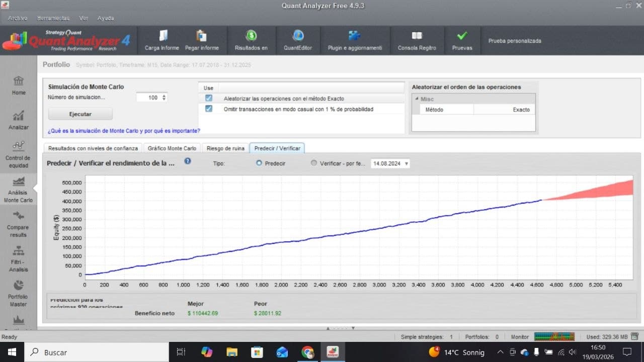The height and width of the screenshot is (362, 644).
Task: Click the Used: 329.36 MB status text
Action: point(607,337)
